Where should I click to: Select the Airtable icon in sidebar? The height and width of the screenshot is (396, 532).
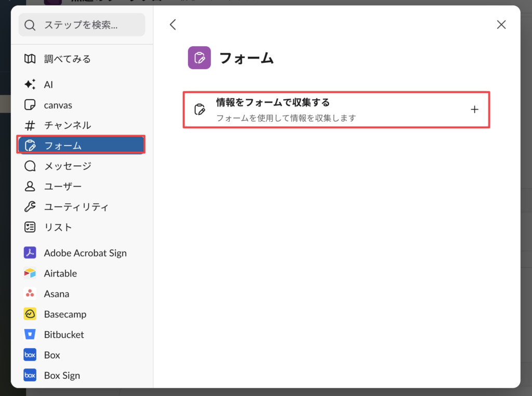[x=30, y=273]
